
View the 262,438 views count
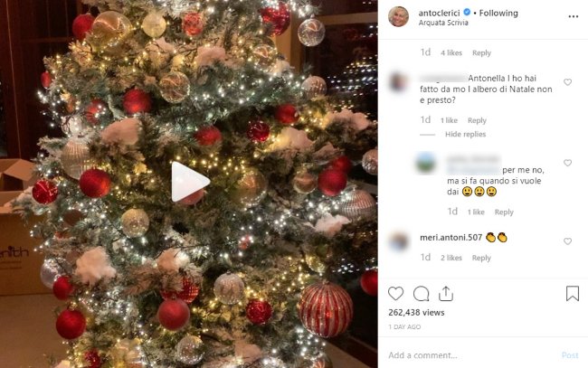point(418,313)
